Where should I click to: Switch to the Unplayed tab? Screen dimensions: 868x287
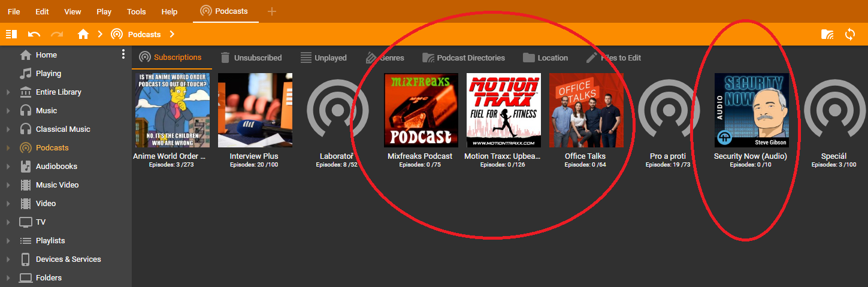[323, 58]
